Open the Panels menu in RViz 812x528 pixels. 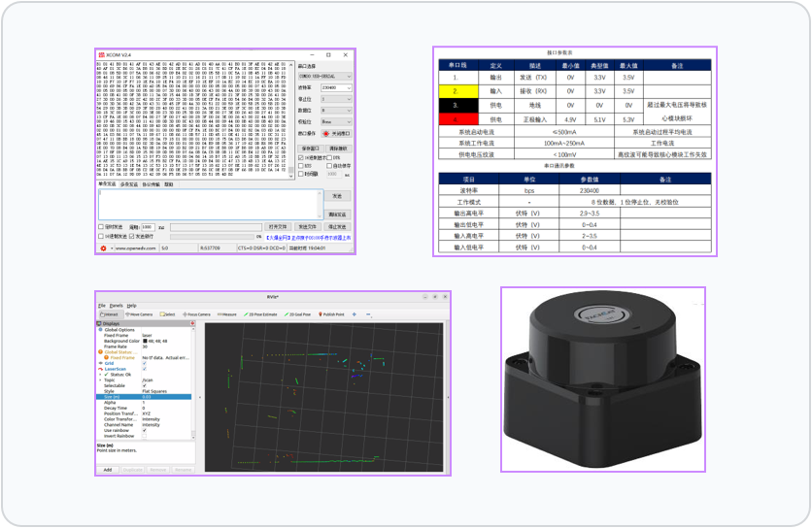tap(116, 305)
